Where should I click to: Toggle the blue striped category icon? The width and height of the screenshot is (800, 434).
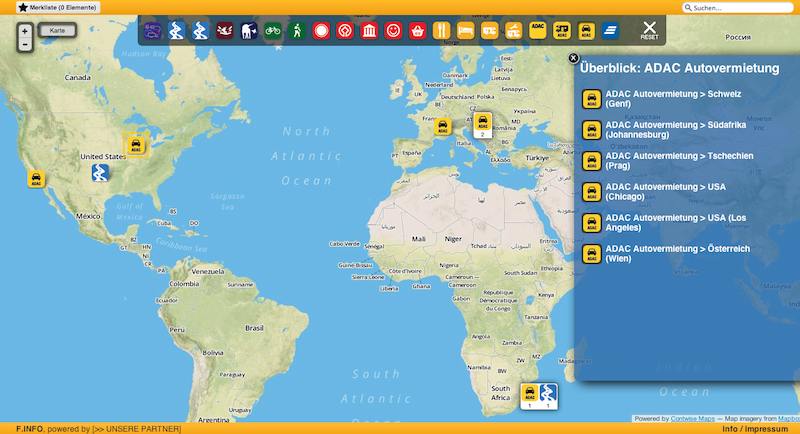point(610,31)
